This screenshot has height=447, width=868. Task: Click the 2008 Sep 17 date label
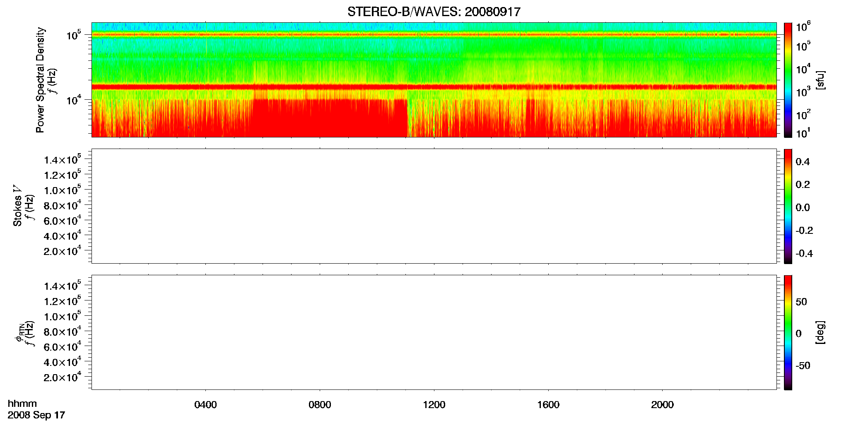36,415
